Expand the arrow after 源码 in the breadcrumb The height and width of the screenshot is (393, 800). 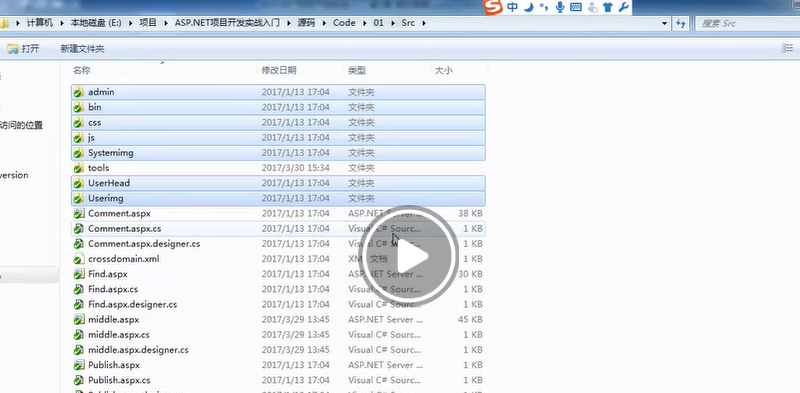pyautogui.click(x=325, y=23)
